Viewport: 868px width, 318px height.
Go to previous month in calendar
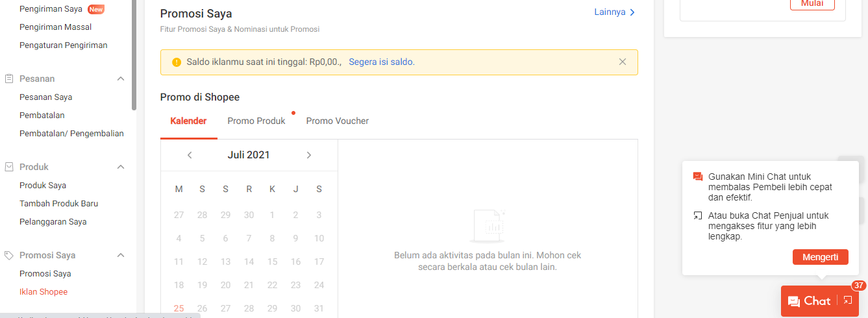190,155
